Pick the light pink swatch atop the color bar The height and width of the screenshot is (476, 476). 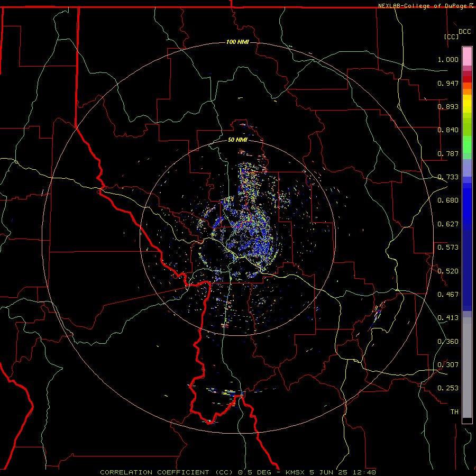(x=467, y=57)
